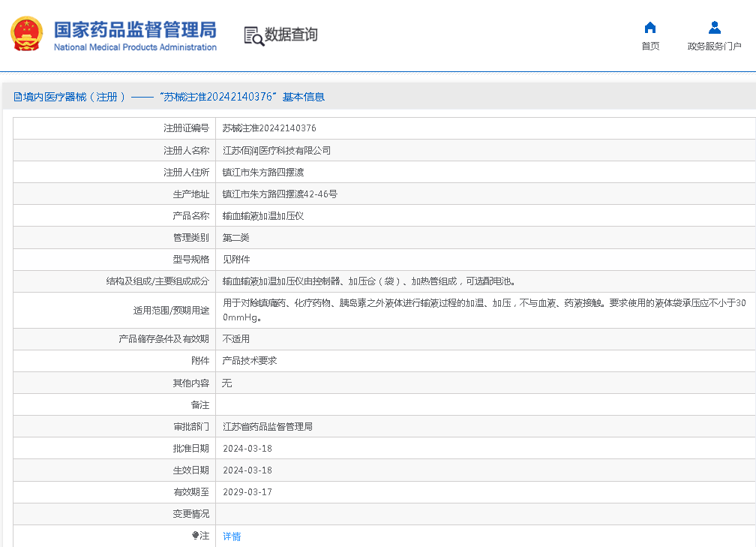Click the 见附件 model specification value

[236, 260]
